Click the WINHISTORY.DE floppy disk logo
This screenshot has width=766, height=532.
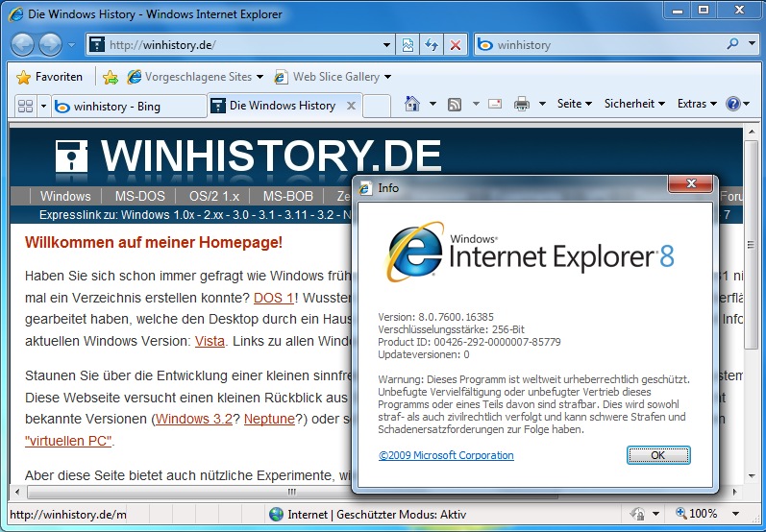pyautogui.click(x=71, y=156)
